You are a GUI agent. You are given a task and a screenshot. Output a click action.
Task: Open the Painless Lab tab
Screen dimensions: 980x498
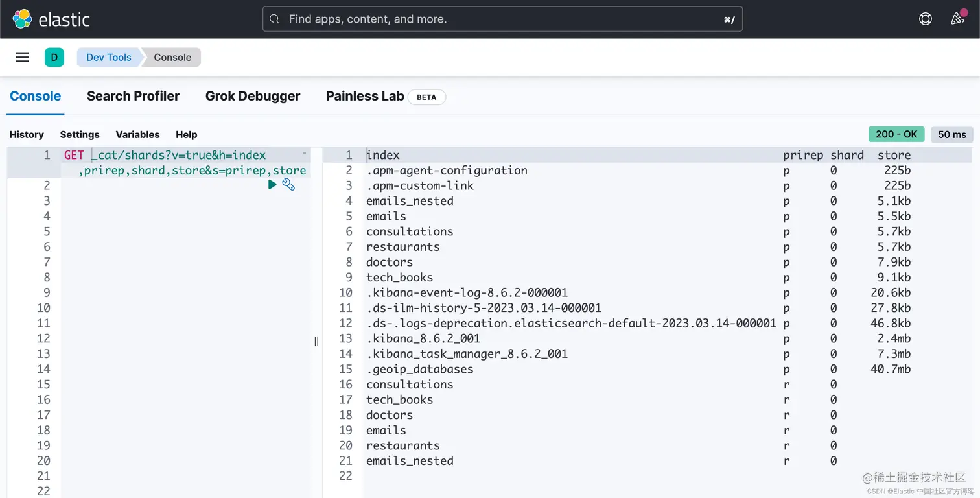coord(365,96)
